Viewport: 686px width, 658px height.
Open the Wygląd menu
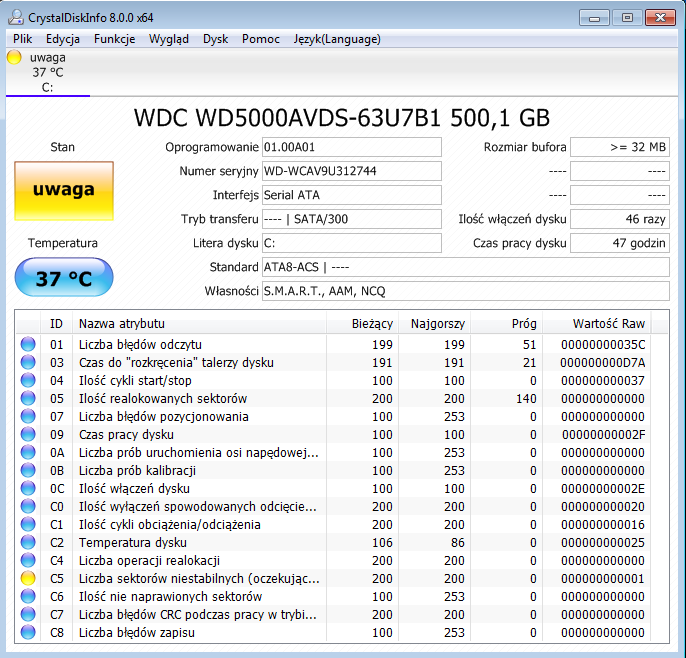(x=169, y=39)
